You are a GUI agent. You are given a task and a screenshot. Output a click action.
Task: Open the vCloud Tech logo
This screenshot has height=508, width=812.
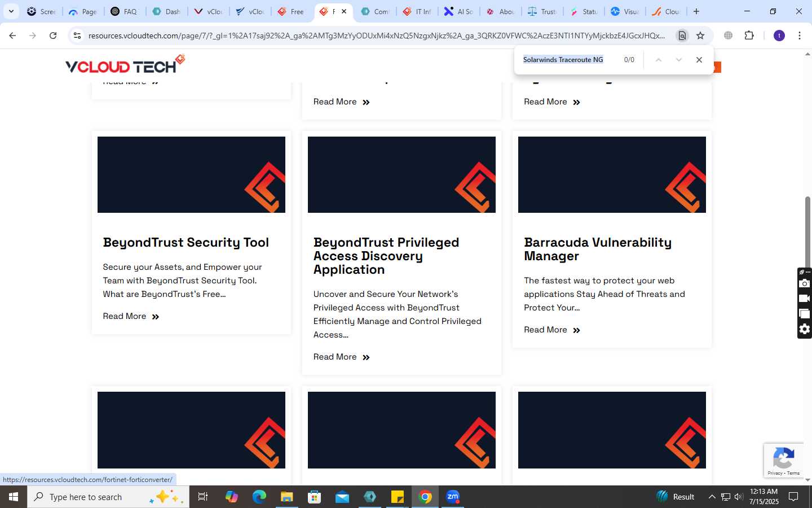pos(125,65)
